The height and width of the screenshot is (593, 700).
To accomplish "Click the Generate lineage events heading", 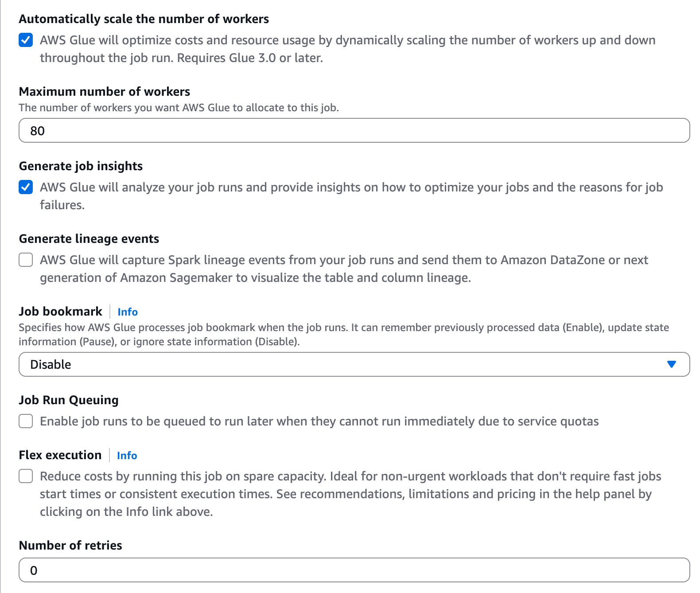I will [89, 238].
